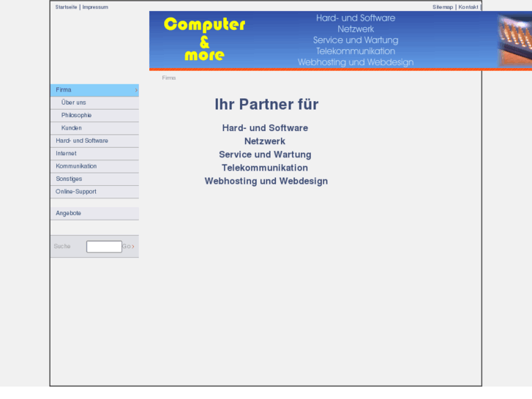Open Hard- und Software in sidebar
Viewport: 532px width, 399px height.
click(94, 141)
